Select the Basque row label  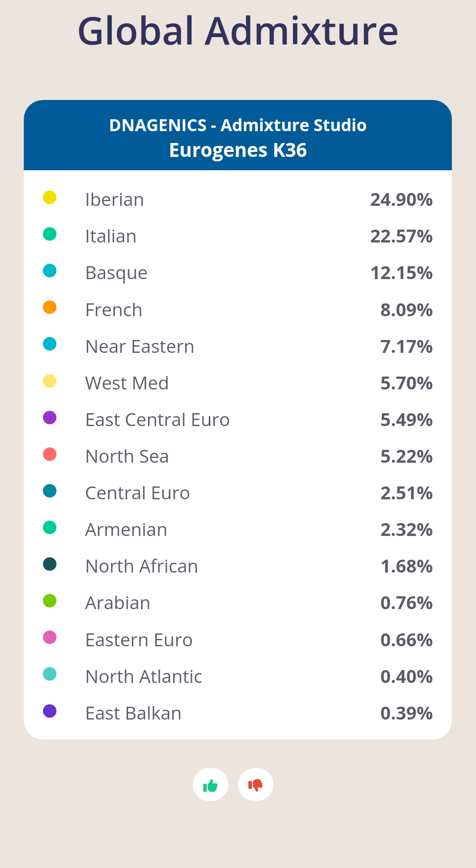click(116, 273)
